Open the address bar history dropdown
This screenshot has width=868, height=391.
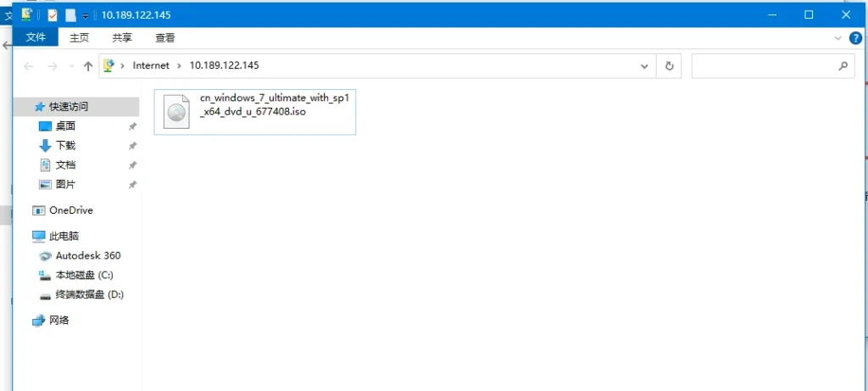pos(644,65)
